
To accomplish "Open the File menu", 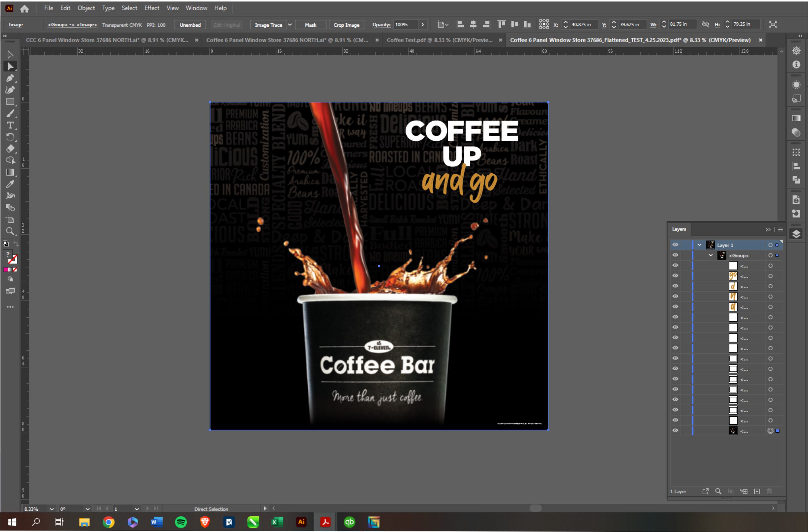I will pyautogui.click(x=49, y=8).
